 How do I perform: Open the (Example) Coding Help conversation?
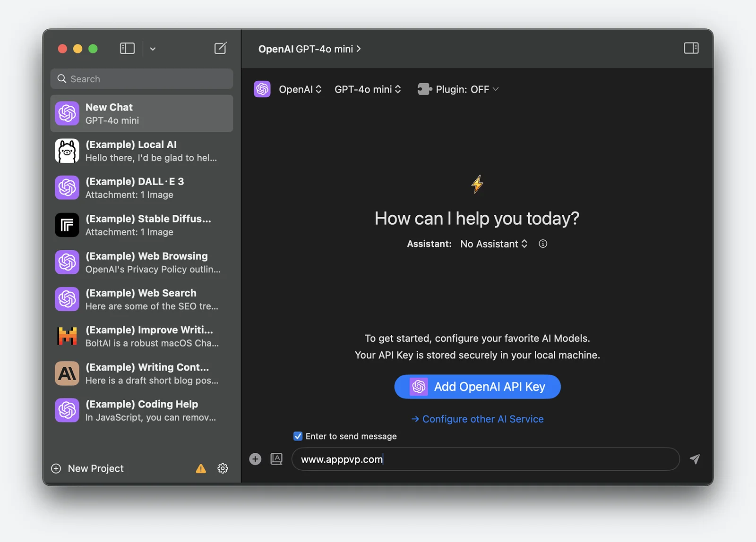pos(142,410)
